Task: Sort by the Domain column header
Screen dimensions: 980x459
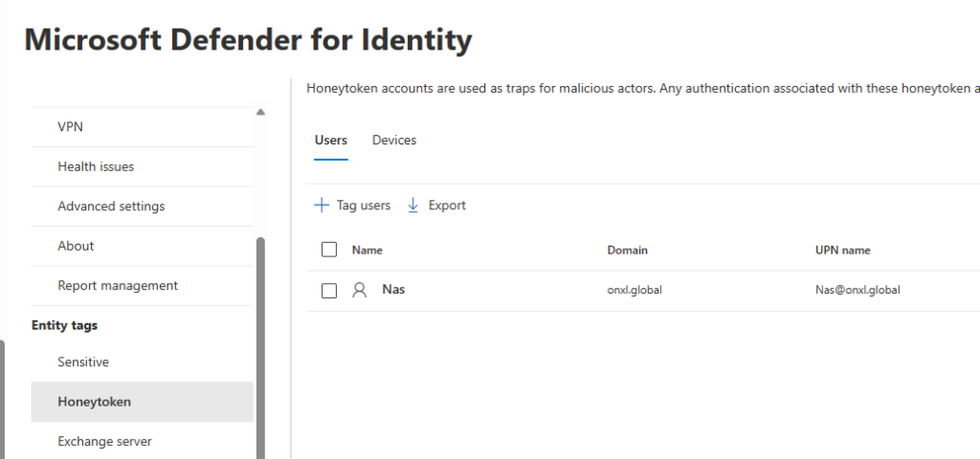Action: (x=627, y=250)
